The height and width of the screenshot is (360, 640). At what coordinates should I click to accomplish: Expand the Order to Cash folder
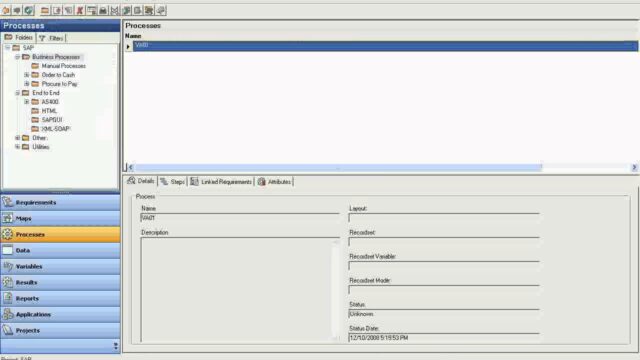pos(27,75)
